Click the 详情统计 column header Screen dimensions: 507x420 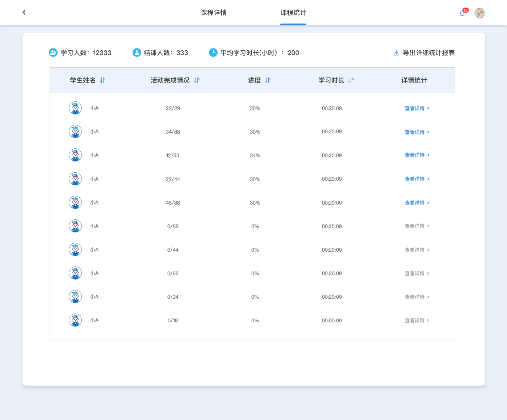tap(414, 80)
